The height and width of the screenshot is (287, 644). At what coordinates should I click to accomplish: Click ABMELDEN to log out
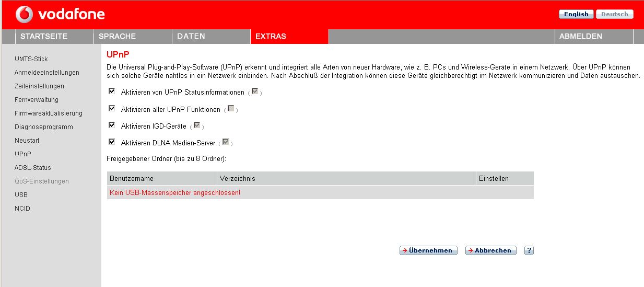click(594, 37)
